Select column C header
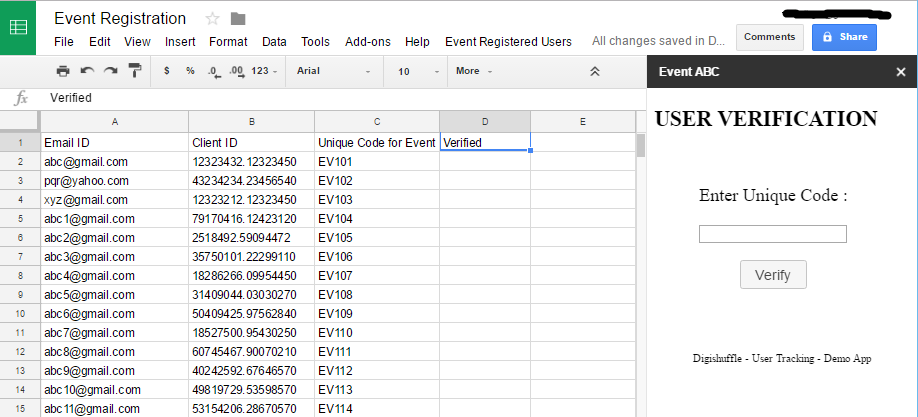Screen dimensions: 918x417 pyautogui.click(x=377, y=122)
